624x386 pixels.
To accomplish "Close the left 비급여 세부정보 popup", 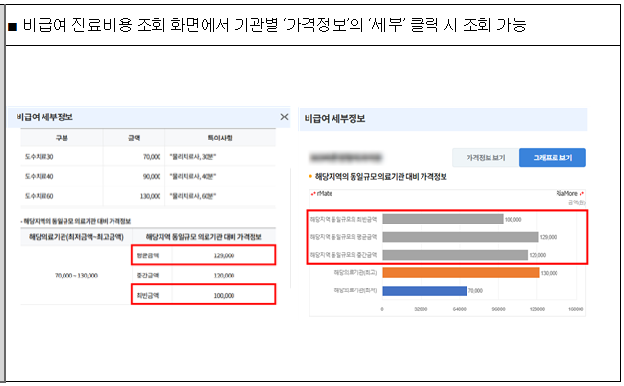I will point(284,117).
